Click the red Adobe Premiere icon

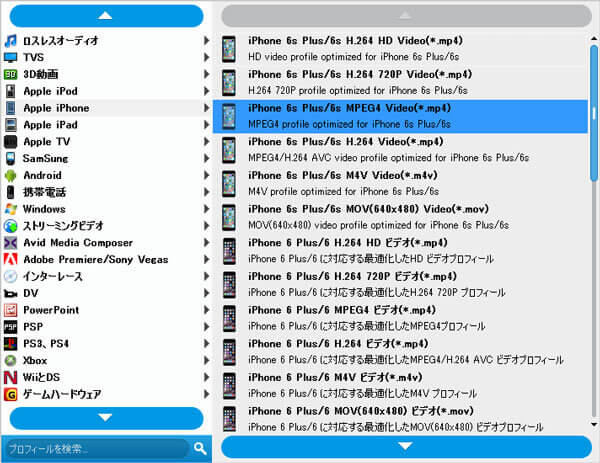tap(11, 259)
